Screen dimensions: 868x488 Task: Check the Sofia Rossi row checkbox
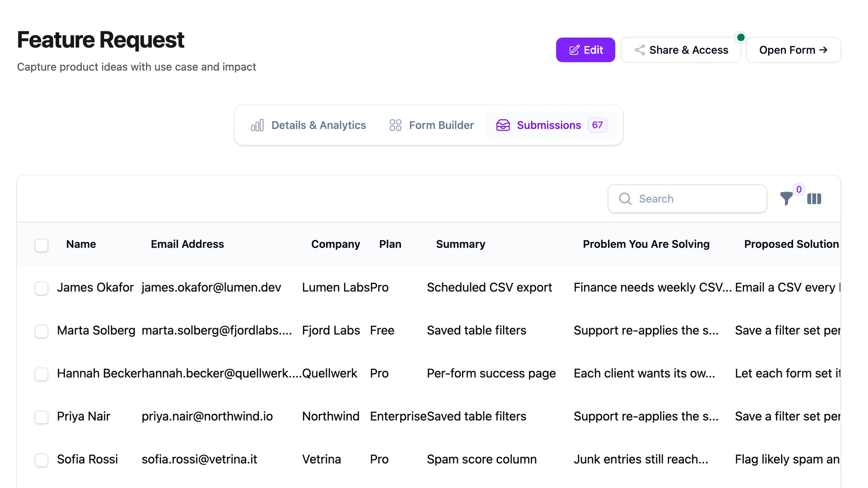click(x=42, y=460)
